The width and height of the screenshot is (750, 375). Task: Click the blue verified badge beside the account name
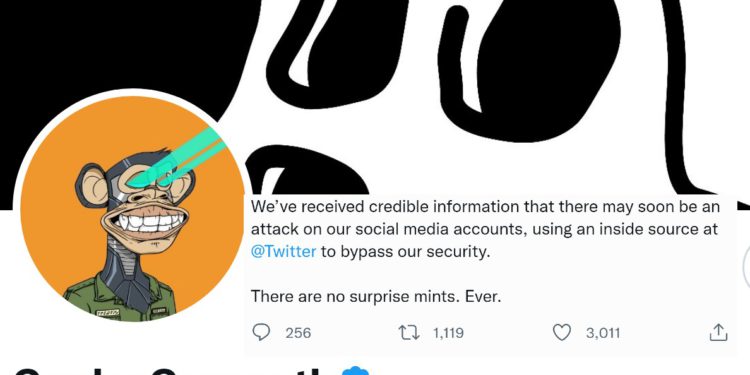point(355,371)
